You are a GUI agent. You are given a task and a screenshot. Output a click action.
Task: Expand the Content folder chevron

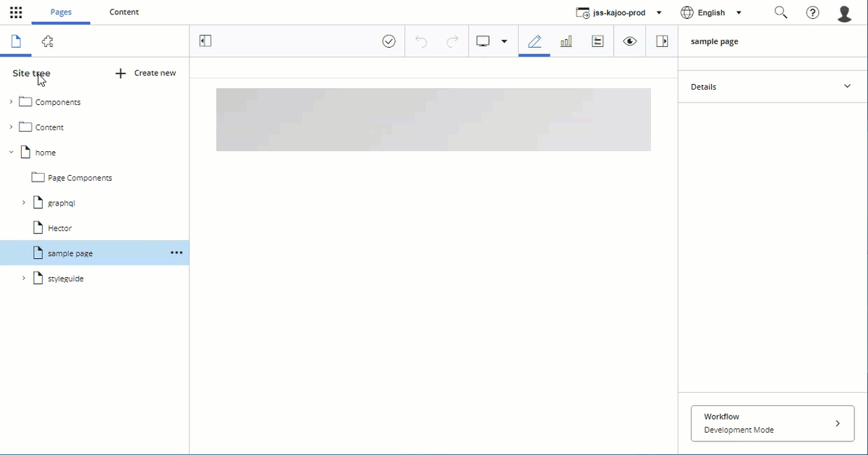tap(11, 127)
